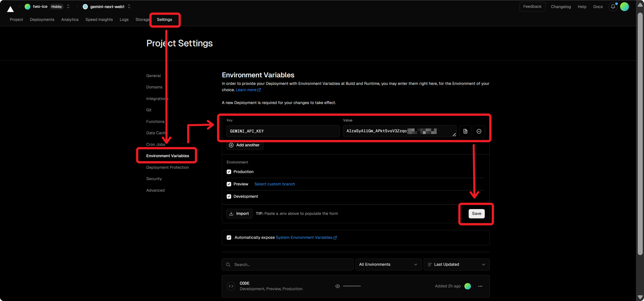Click the three-dot menu for CODE variable
Screen dimensions: 644x301
pos(480,286)
